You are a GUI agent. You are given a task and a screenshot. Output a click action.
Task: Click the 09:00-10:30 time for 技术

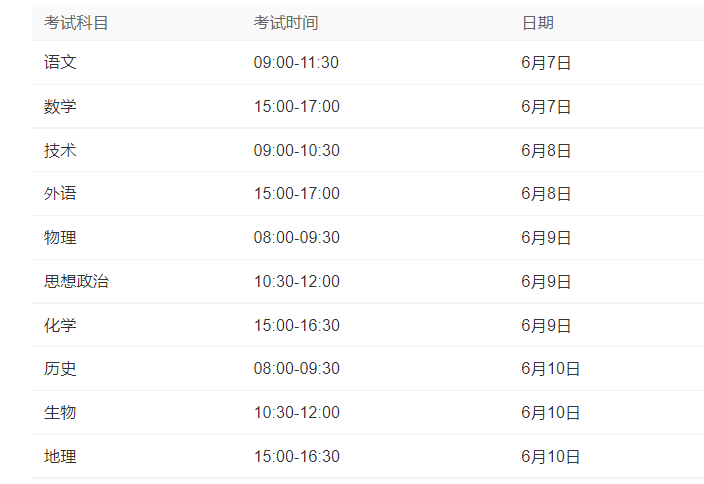(x=296, y=150)
